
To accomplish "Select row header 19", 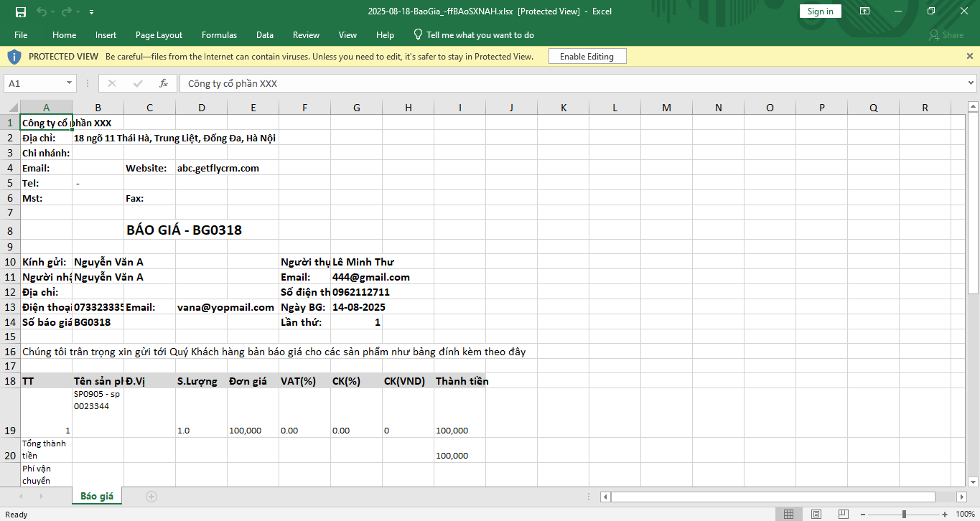I will [10, 413].
